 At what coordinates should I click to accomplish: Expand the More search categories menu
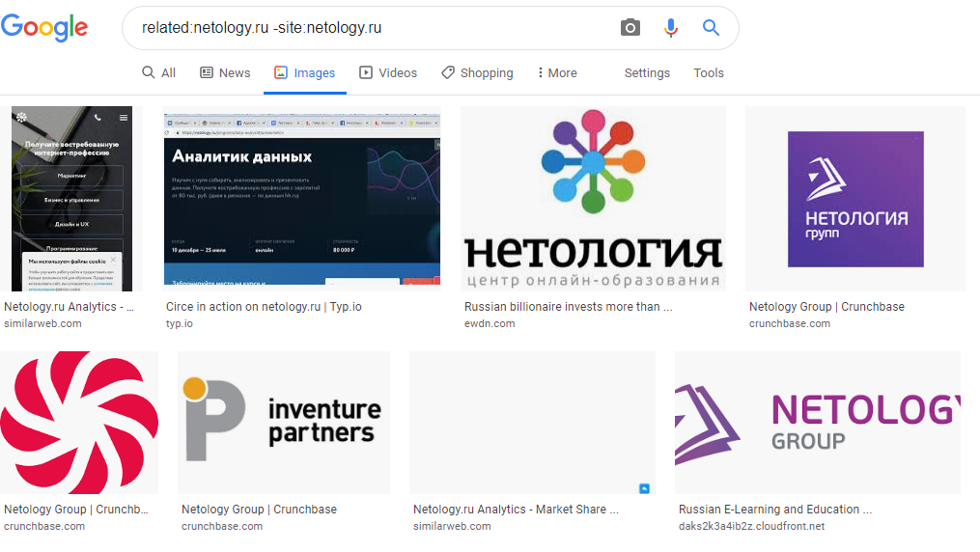click(x=557, y=72)
